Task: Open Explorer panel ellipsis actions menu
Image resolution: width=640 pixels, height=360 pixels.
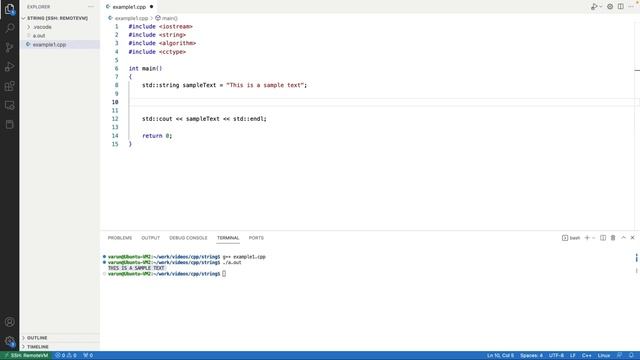Action: tap(91, 7)
